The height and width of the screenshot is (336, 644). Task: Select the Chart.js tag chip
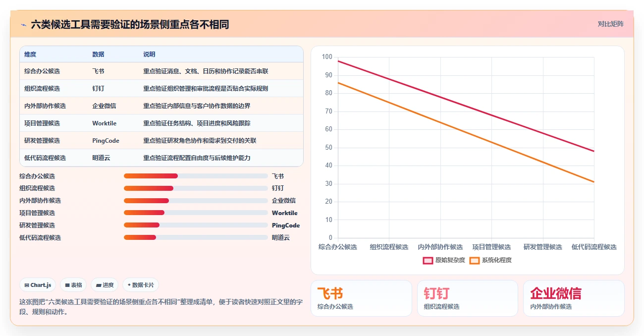[x=38, y=285]
